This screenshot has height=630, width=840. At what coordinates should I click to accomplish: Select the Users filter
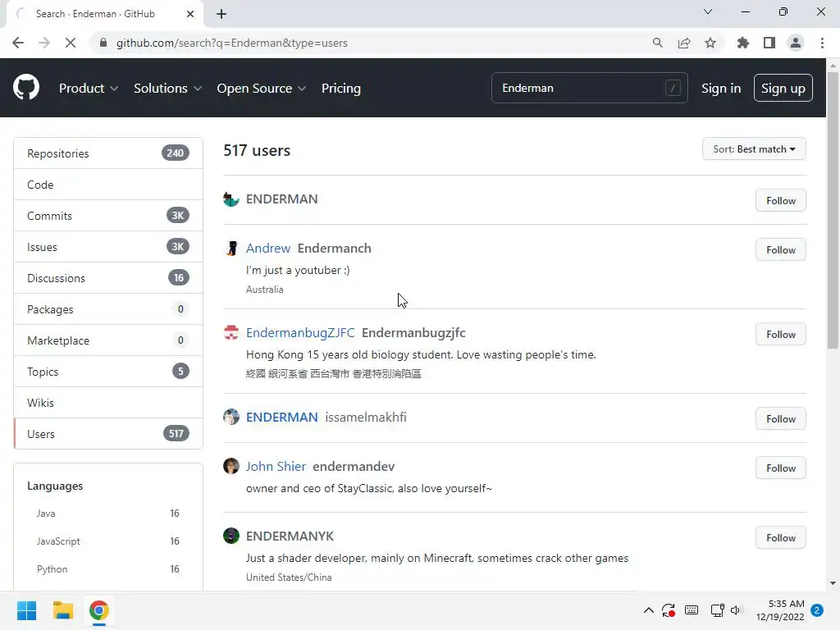(108, 433)
